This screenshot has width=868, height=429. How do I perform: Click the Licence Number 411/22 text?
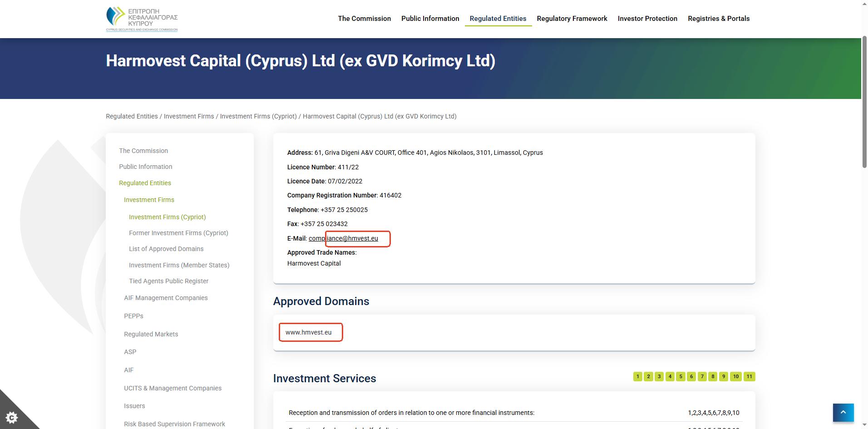[x=323, y=167]
